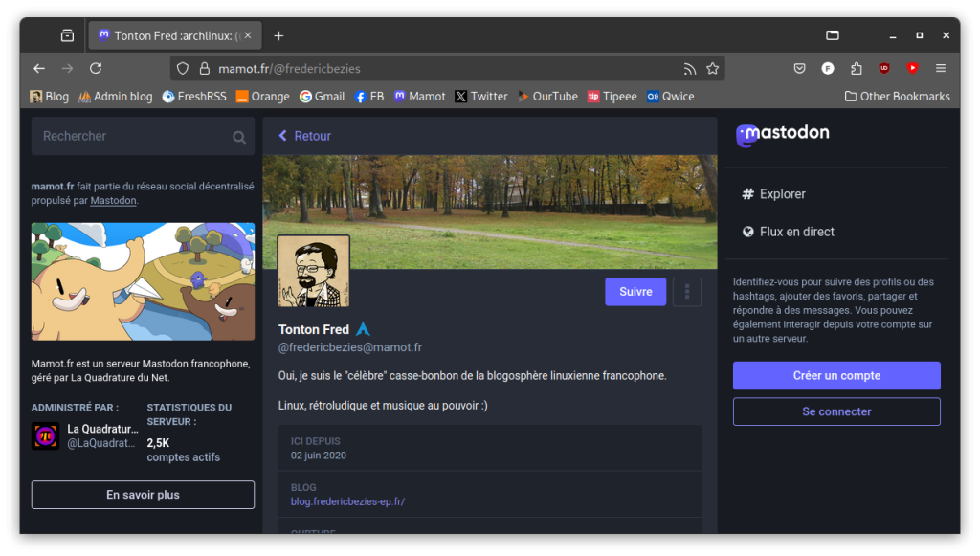Open Flux en direct navigation item
Viewport: 980px width, 556px height.
[789, 232]
